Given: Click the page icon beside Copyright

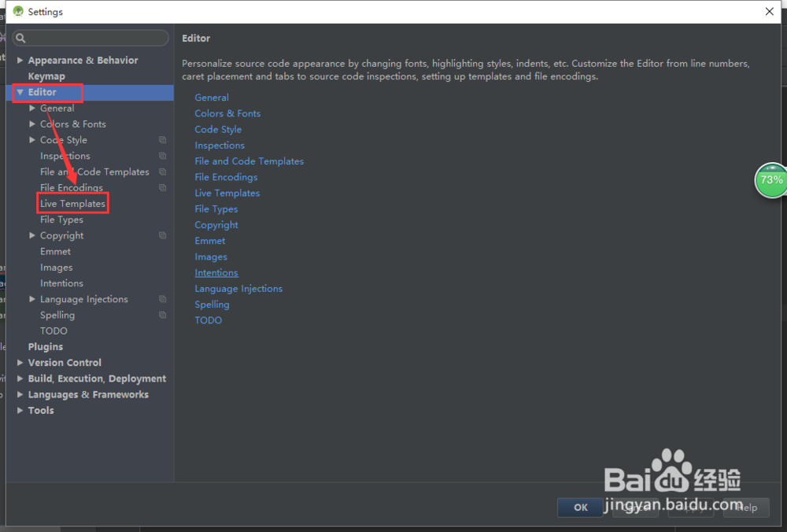Looking at the screenshot, I should (x=163, y=235).
